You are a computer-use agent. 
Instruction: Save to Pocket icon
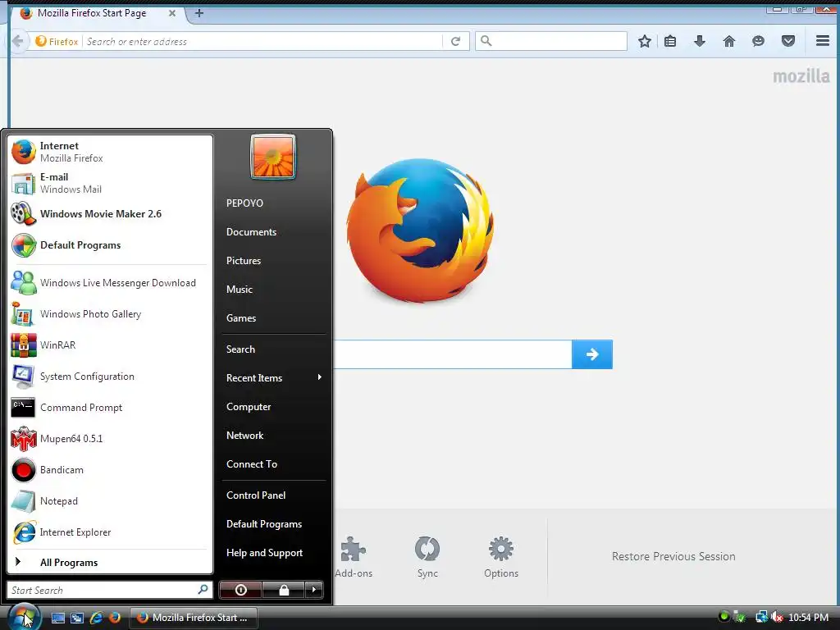(788, 41)
